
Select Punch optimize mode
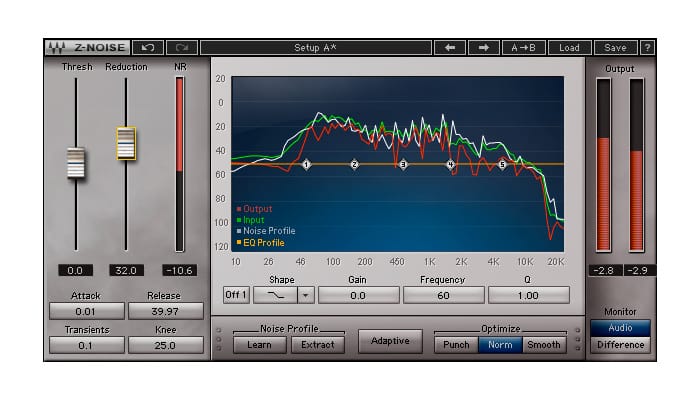tap(456, 345)
